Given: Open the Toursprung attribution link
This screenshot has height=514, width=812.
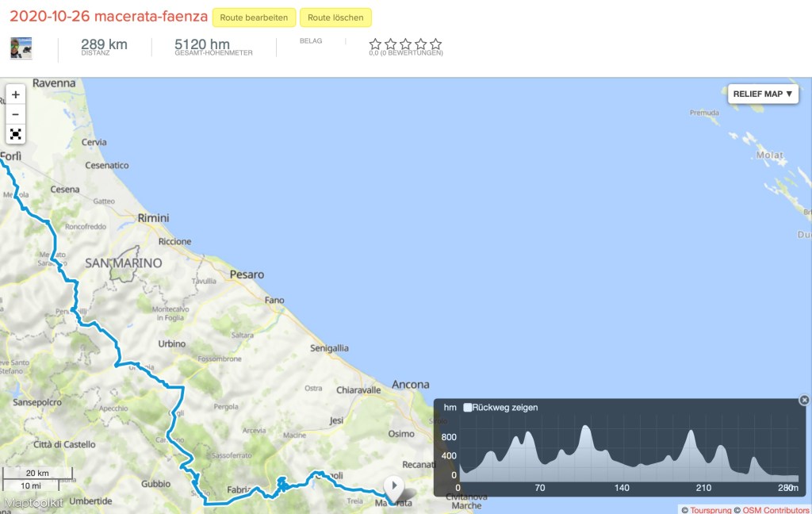Looking at the screenshot, I should click(x=712, y=509).
